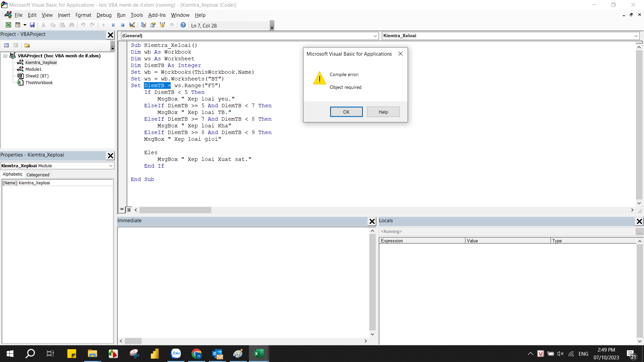Click the Cut scissors icon

pos(43,25)
